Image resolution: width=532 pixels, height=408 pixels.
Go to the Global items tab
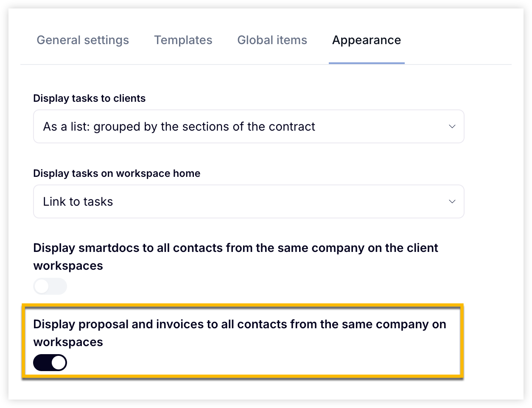click(x=272, y=40)
